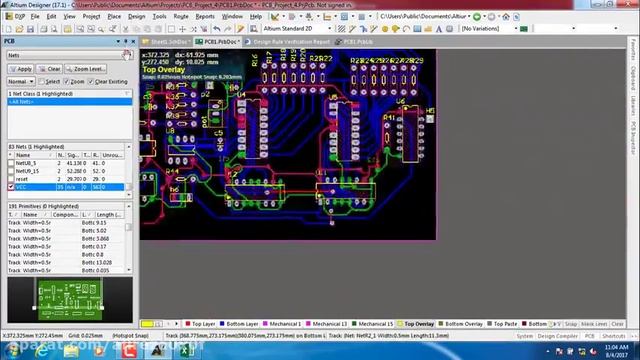640x360 pixels.
Task: Click the print preview icon
Action: tap(53, 29)
